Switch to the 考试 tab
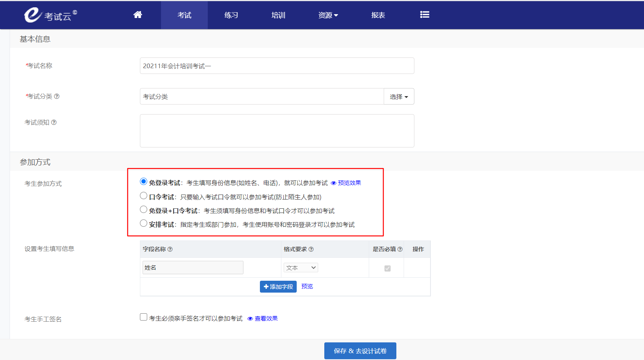Viewport: 644px width, 360px height. click(x=184, y=15)
